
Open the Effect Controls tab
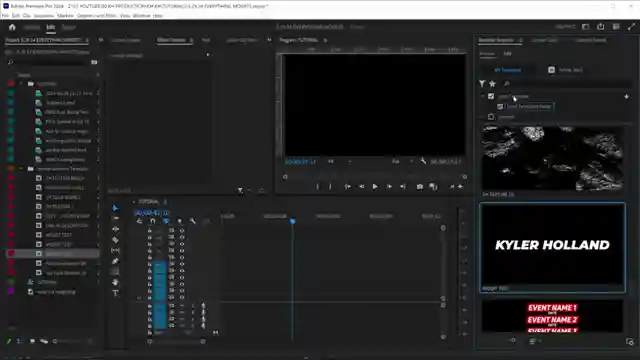click(x=172, y=40)
